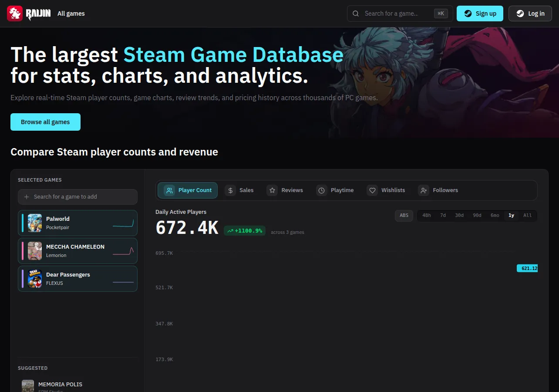Toggle the ABS chart mode
This screenshot has height=392, width=559.
pos(404,216)
